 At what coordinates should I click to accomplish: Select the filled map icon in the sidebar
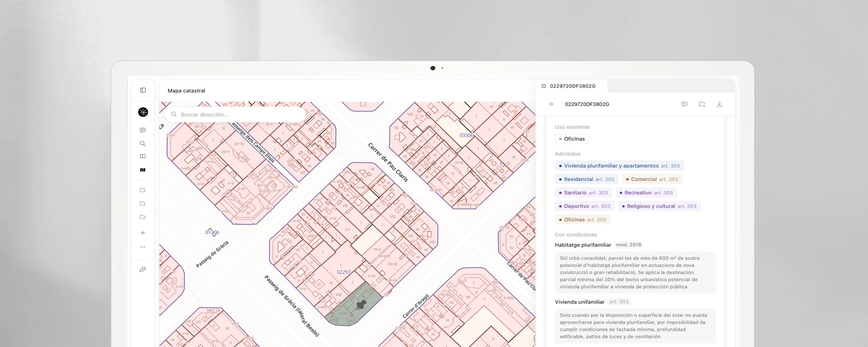143,170
